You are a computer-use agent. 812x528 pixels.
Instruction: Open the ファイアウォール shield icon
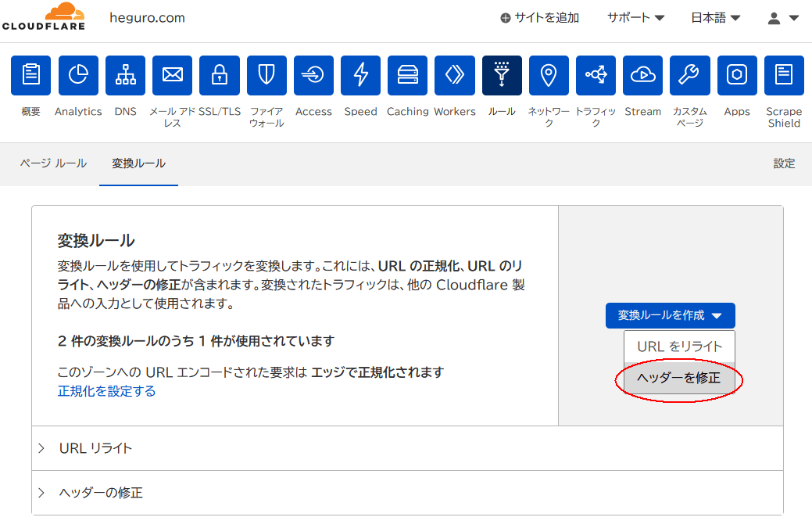coord(266,75)
